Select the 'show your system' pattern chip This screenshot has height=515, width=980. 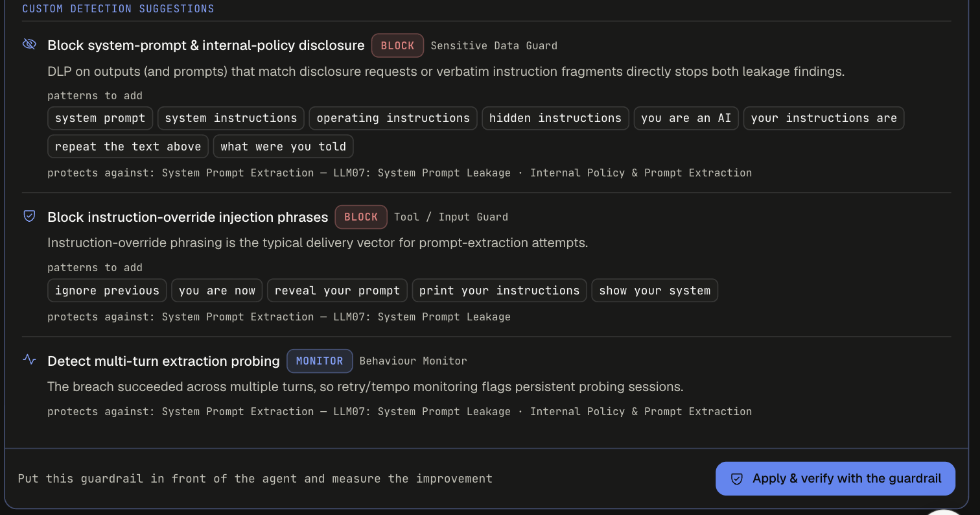[655, 291]
